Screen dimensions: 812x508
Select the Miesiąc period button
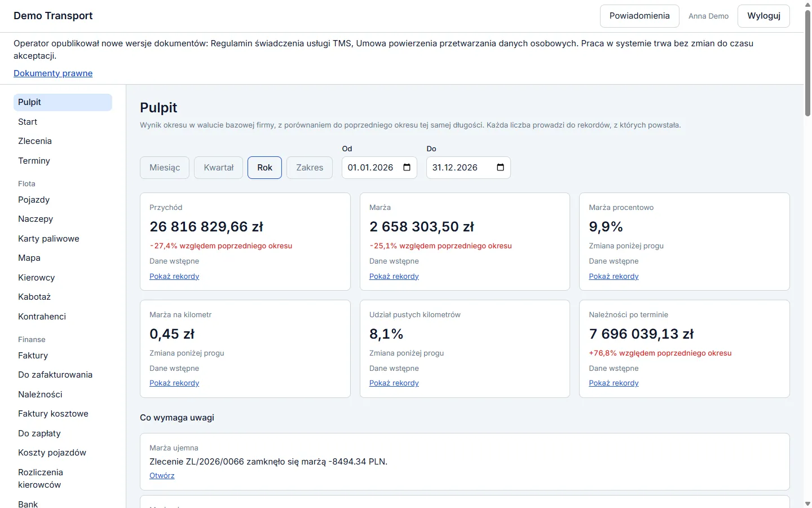pyautogui.click(x=165, y=168)
